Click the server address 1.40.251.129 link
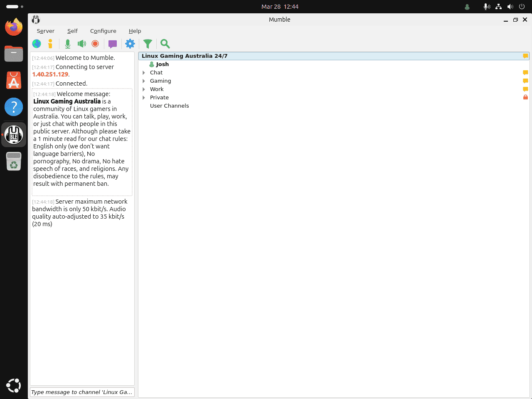This screenshot has height=399, width=532. 50,74
